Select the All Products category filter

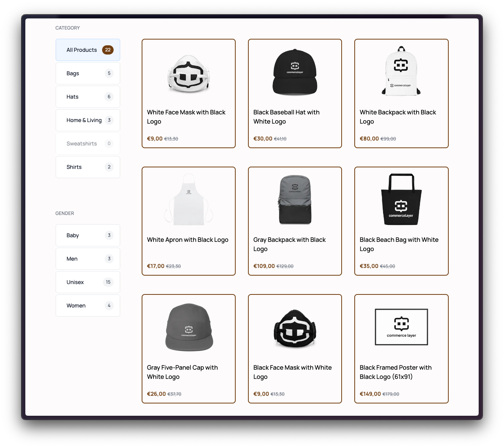[88, 50]
